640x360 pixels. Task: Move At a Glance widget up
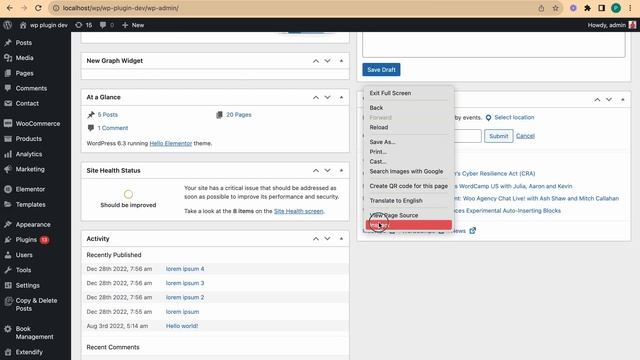[316, 98]
